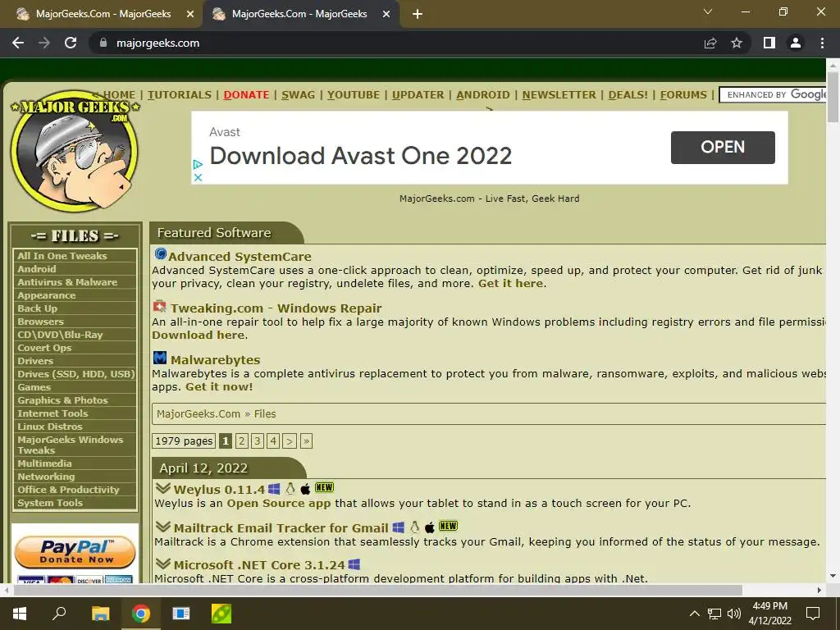Go to page 2 of files
This screenshot has height=630, width=840.
(x=242, y=441)
